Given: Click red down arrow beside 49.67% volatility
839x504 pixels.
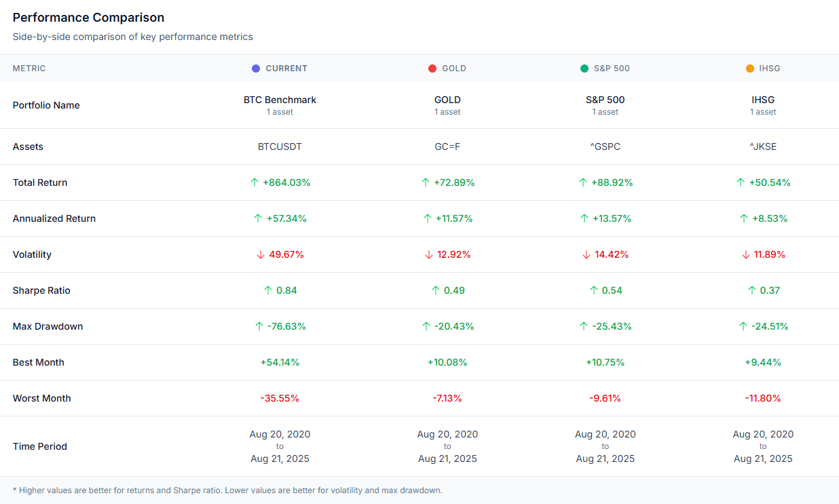Looking at the screenshot, I should [261, 254].
